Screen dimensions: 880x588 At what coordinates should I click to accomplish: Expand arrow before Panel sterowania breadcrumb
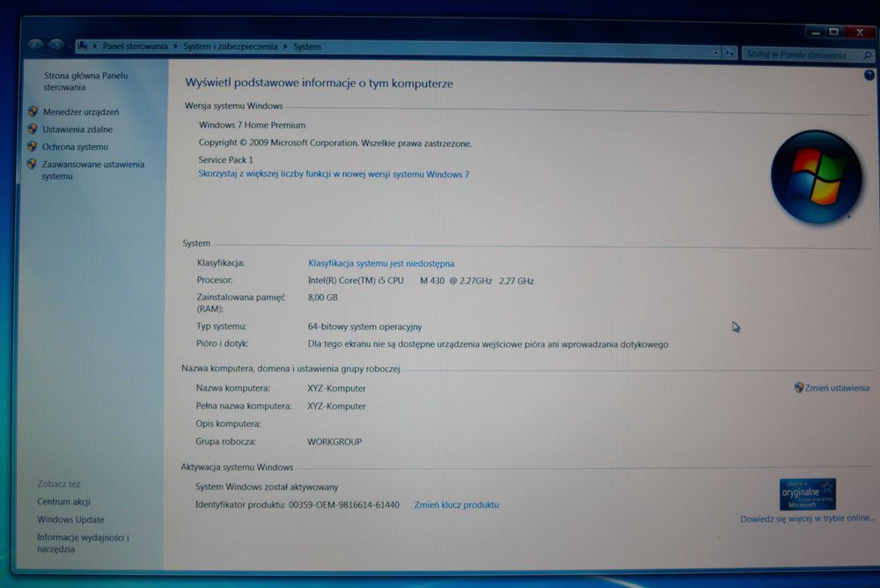[x=95, y=46]
